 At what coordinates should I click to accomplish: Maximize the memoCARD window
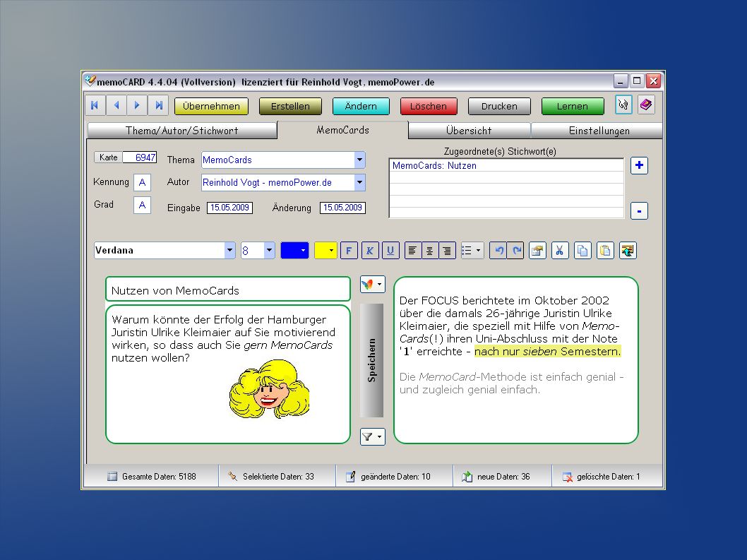coord(637,81)
